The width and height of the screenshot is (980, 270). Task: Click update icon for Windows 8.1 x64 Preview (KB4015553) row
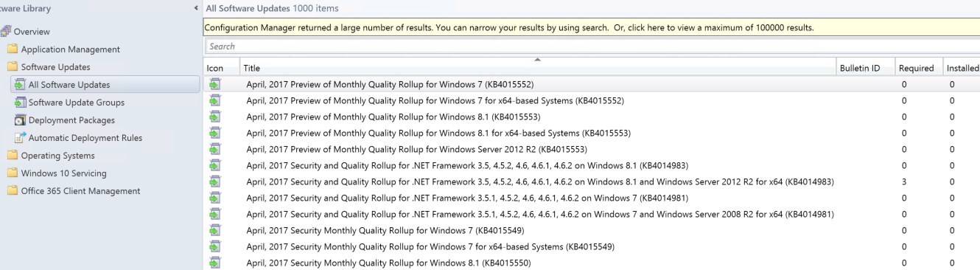pos(214,133)
